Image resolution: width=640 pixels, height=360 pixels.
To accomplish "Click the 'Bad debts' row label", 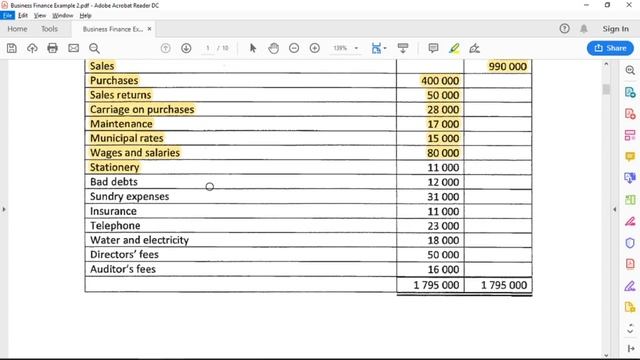I will coord(114,182).
